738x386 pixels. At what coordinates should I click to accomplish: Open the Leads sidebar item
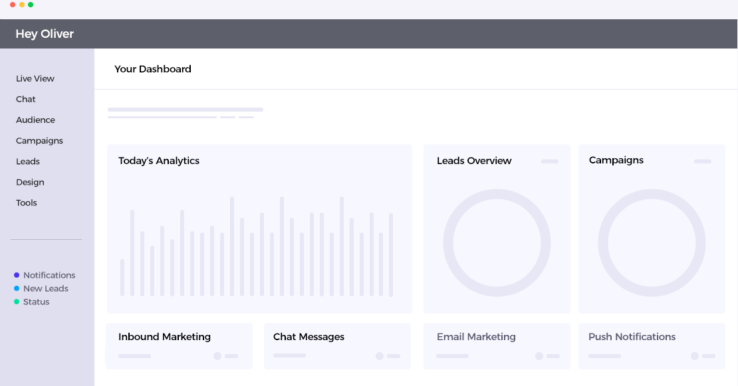click(x=28, y=161)
